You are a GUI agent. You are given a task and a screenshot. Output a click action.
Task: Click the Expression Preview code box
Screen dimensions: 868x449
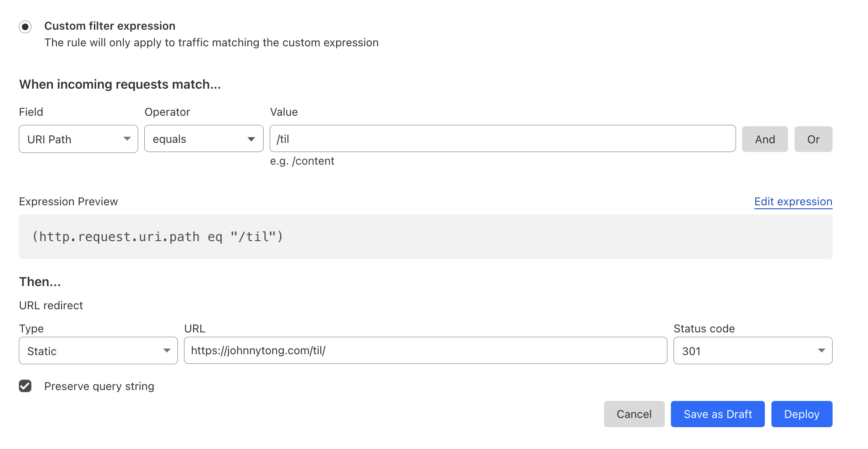click(x=425, y=237)
